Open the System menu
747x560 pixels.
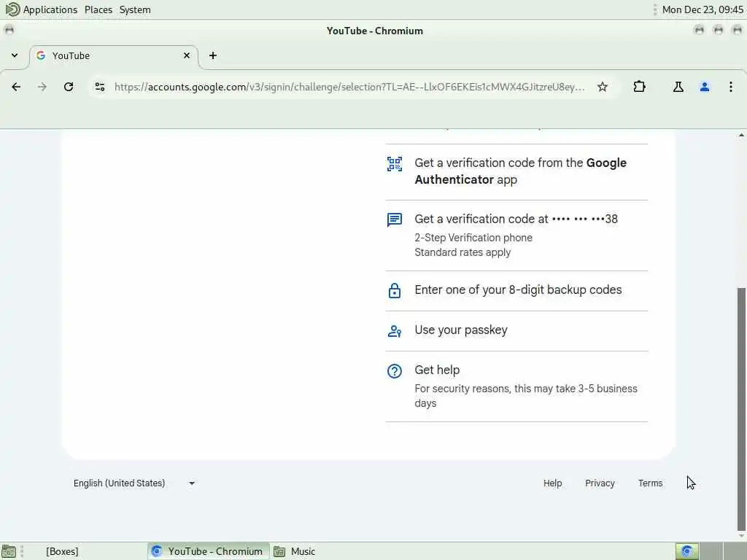pos(135,9)
